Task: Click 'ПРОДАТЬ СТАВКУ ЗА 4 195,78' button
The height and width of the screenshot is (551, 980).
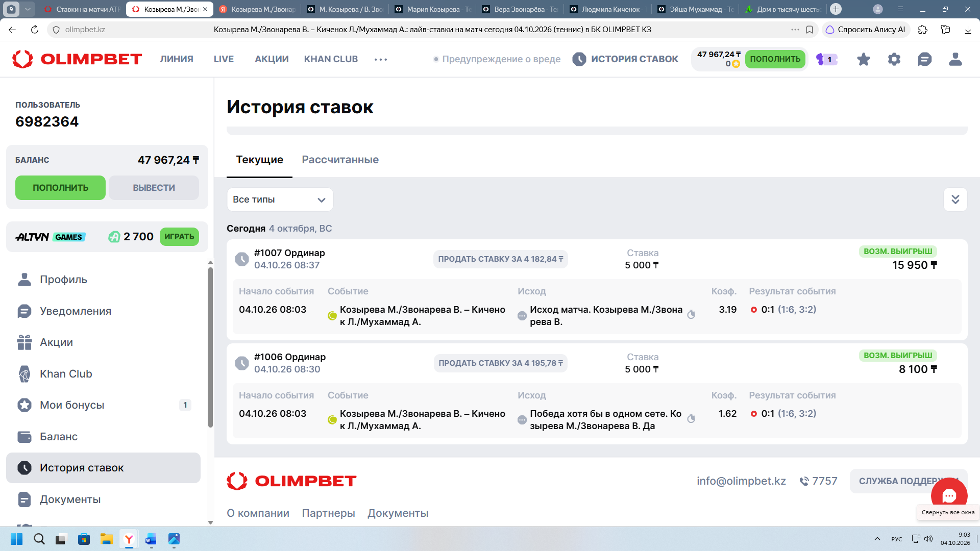Action: [x=500, y=363]
